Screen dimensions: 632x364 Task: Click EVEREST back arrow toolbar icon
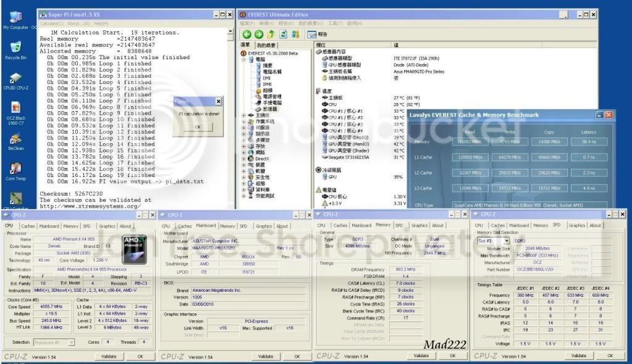click(x=246, y=34)
